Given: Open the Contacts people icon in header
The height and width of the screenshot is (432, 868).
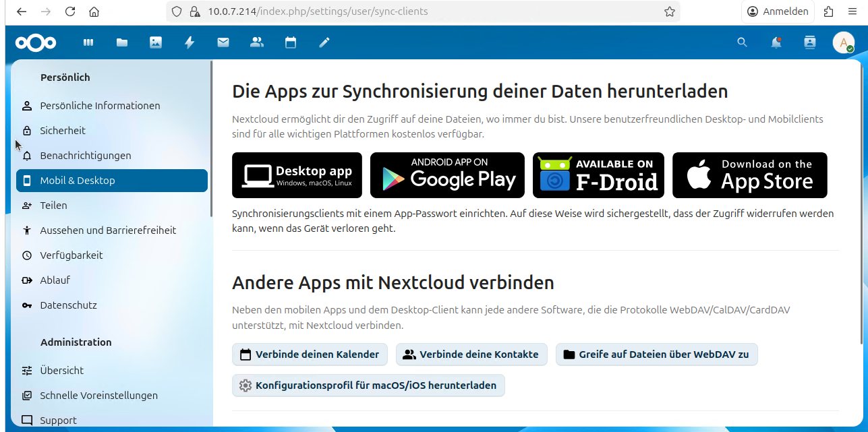Looking at the screenshot, I should click(x=257, y=42).
